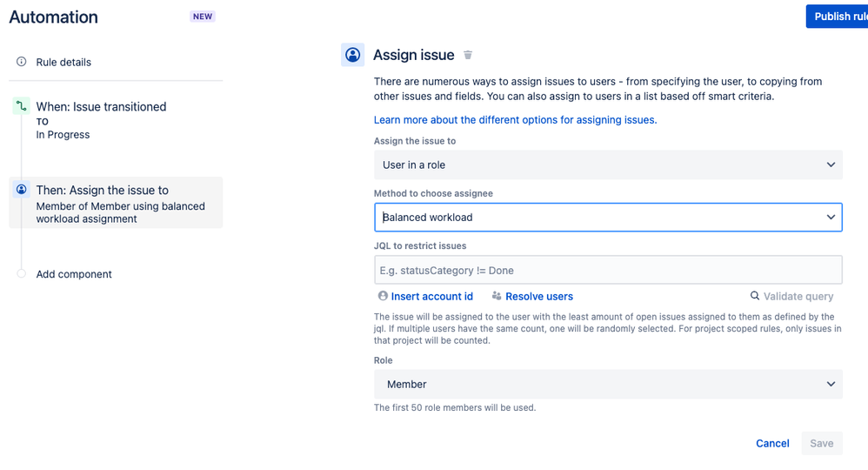Expand the Balanced workload method dropdown
This screenshot has width=868, height=470.
coord(608,218)
